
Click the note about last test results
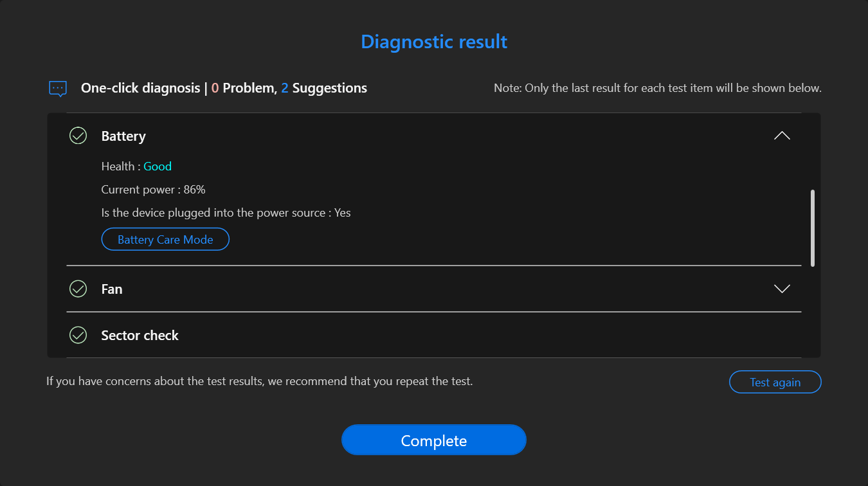tap(657, 88)
